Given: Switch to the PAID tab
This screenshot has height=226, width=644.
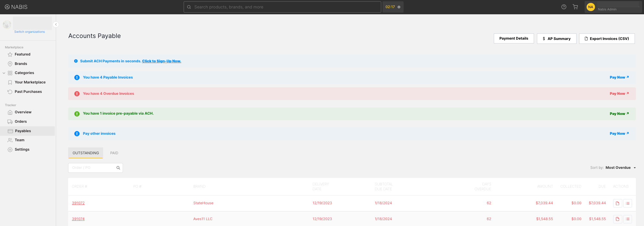Looking at the screenshot, I should pos(114,153).
